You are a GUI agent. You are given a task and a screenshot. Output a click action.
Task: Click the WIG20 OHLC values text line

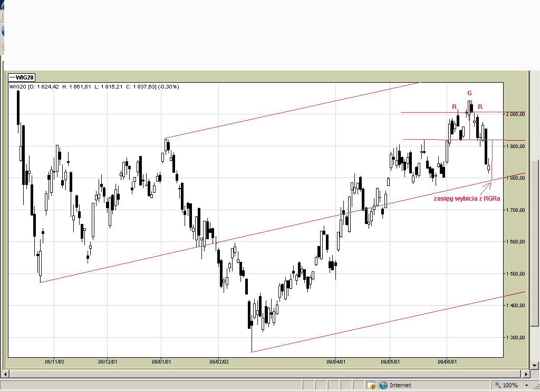click(x=94, y=87)
